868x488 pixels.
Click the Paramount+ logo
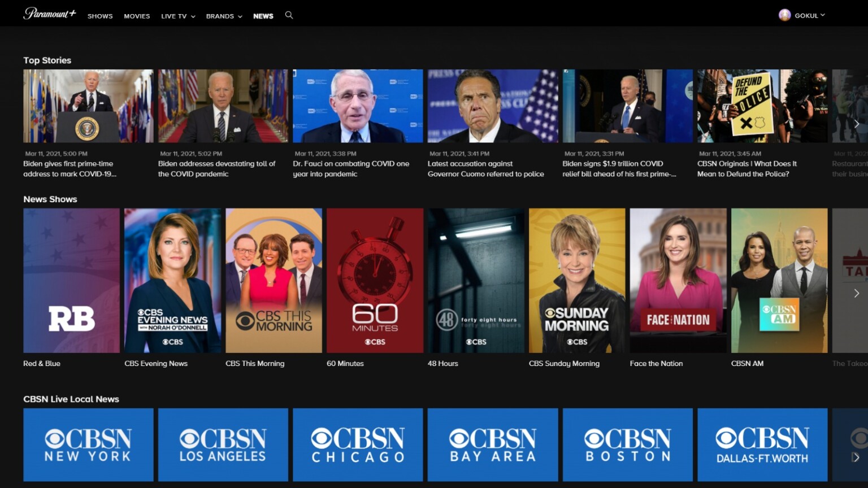click(x=50, y=14)
